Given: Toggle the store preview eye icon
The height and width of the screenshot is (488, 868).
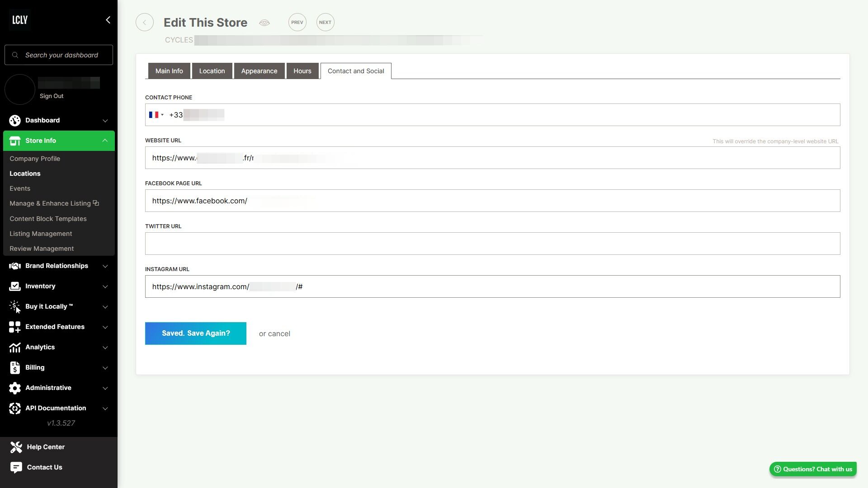Looking at the screenshot, I should 264,23.
